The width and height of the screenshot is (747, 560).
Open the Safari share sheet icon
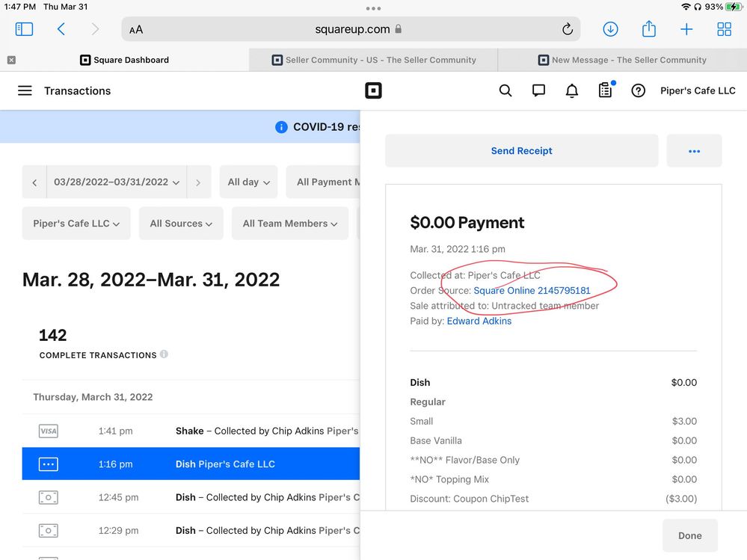(648, 28)
